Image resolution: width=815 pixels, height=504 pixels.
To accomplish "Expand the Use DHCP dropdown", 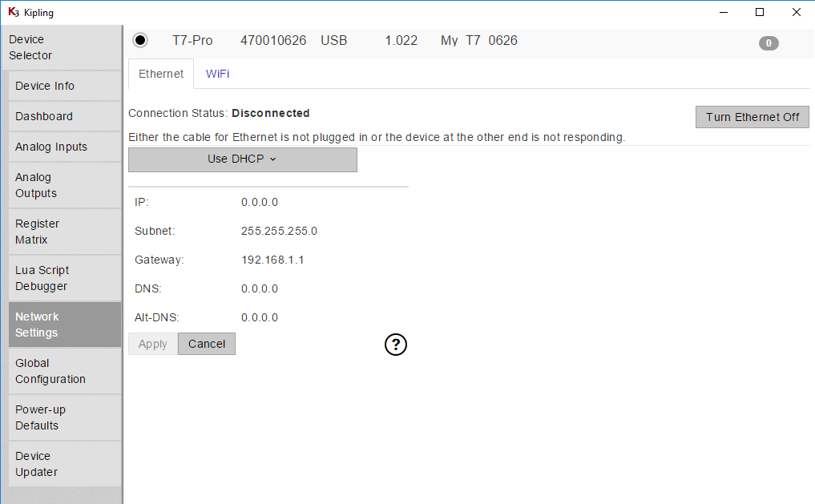I will (242, 159).
